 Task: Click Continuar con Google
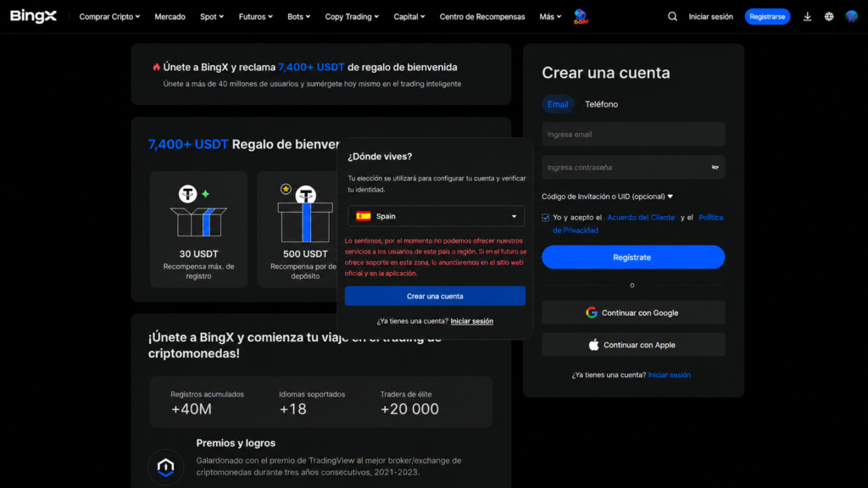[632, 313]
